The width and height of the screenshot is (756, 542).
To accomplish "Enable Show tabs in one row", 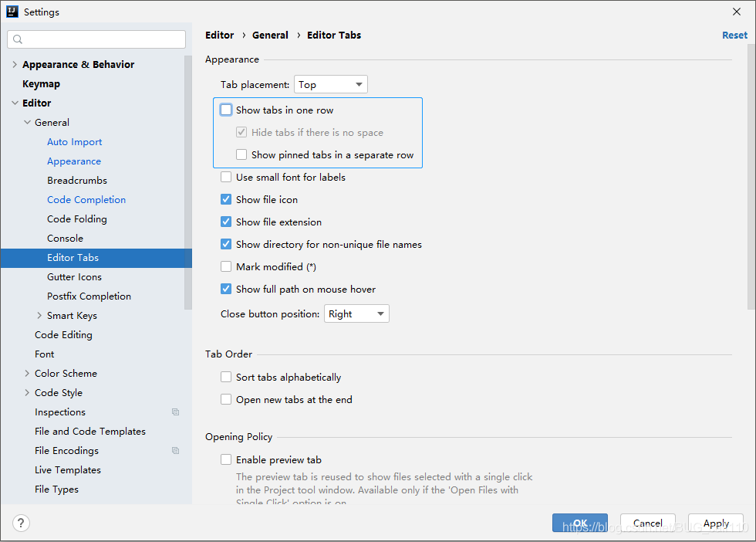I will pyautogui.click(x=225, y=110).
